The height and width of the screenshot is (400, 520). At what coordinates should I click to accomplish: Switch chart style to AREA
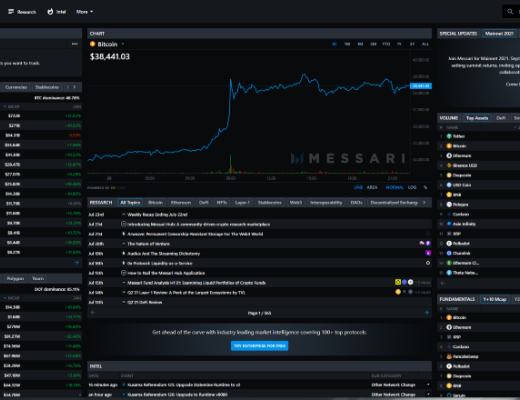click(372, 188)
